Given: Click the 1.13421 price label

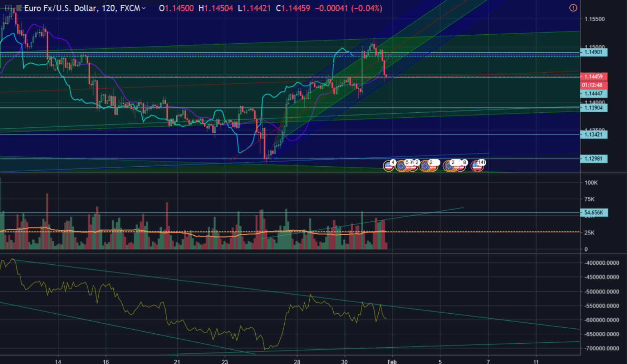Looking at the screenshot, I should 593,134.
